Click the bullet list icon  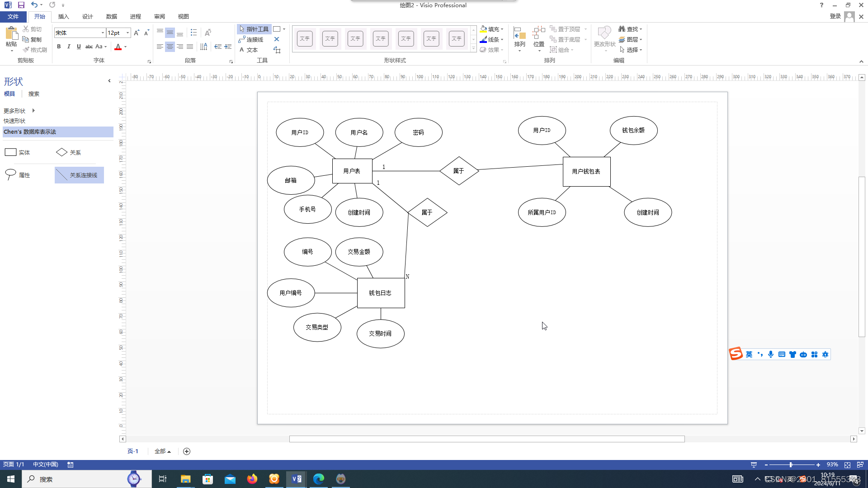(193, 33)
